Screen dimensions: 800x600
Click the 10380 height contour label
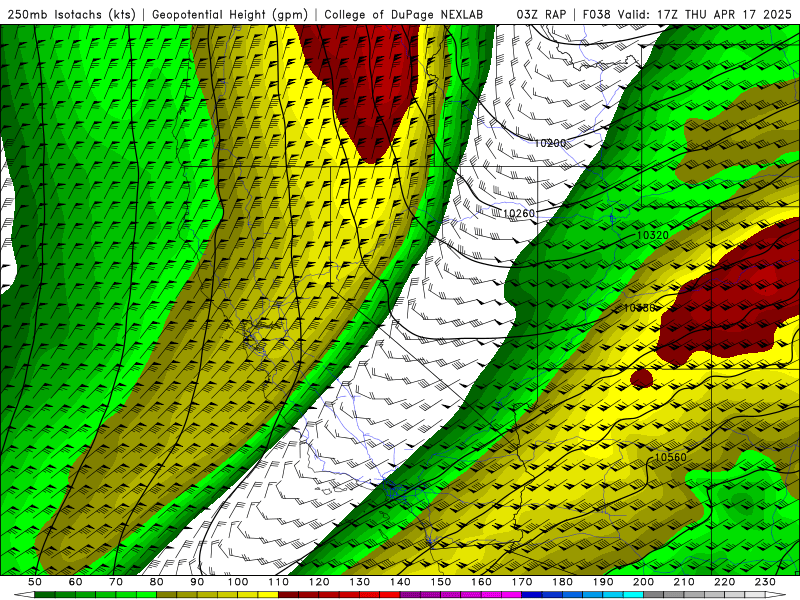coord(639,308)
